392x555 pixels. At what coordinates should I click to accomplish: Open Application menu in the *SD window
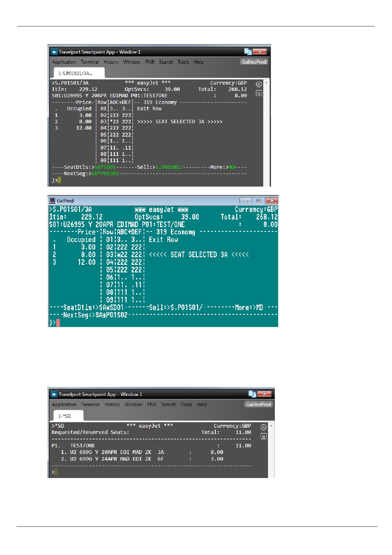[x=64, y=405]
